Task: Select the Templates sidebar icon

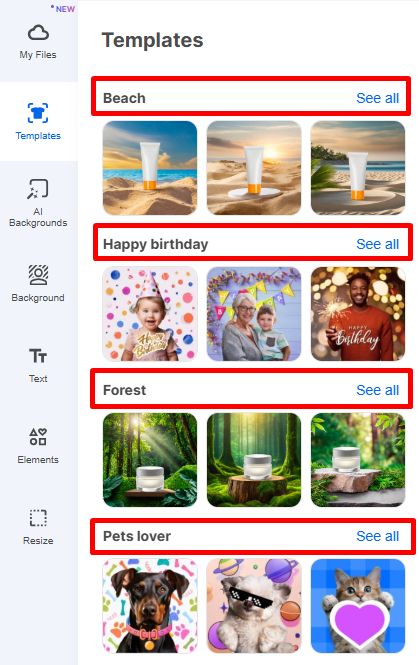Action: pyautogui.click(x=38, y=113)
